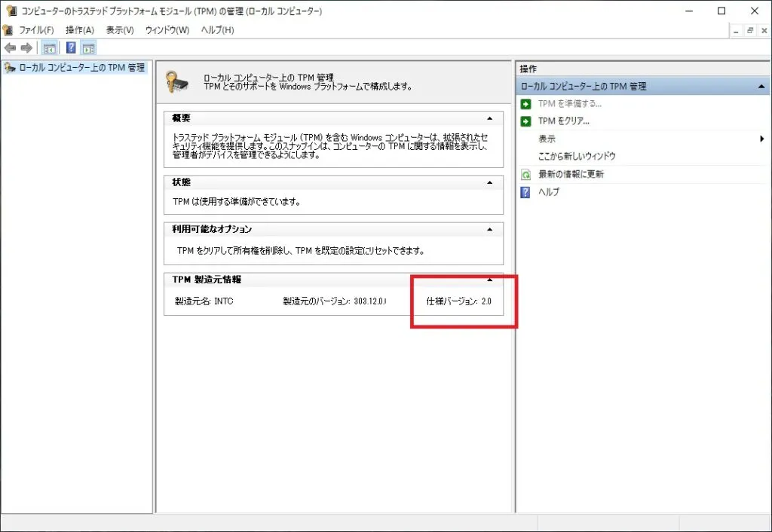Collapse the 状態 section
This screenshot has height=532, width=772.
click(489, 182)
